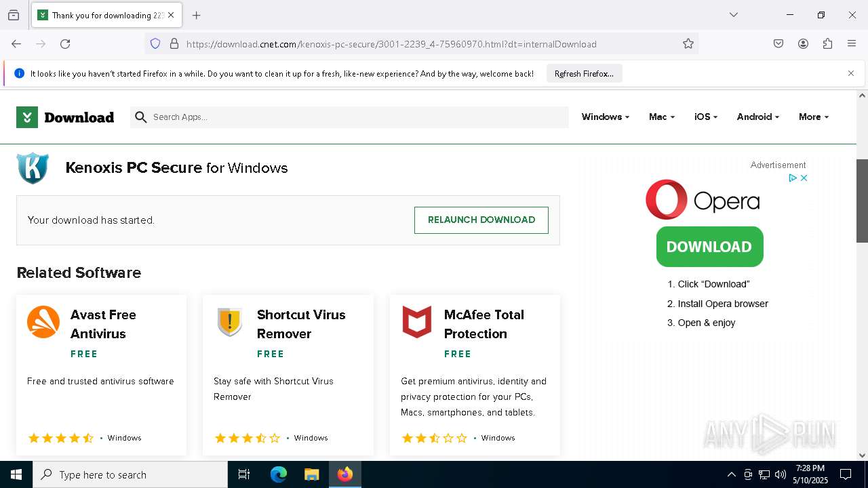Reload the current page
The width and height of the screenshot is (868, 488).
coord(65,44)
